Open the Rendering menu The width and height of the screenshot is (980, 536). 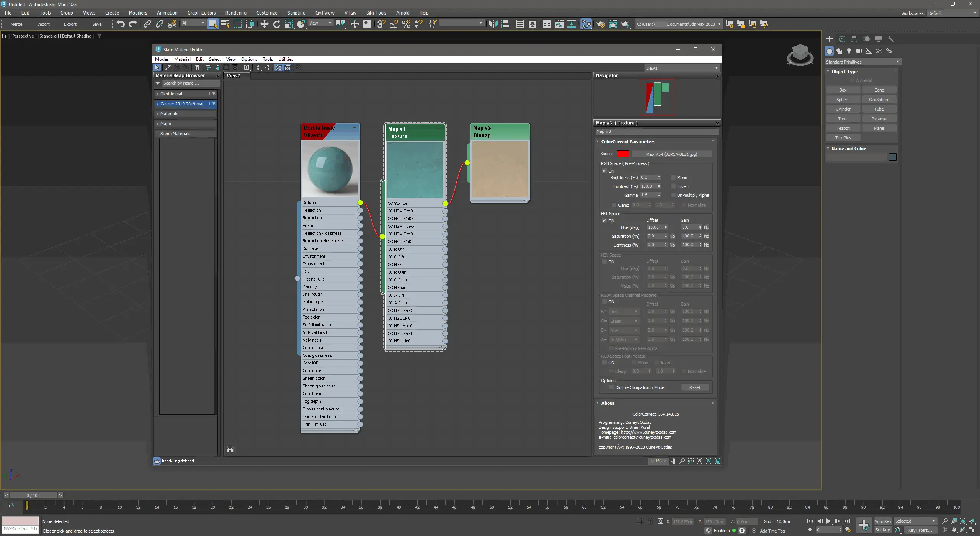click(x=235, y=13)
